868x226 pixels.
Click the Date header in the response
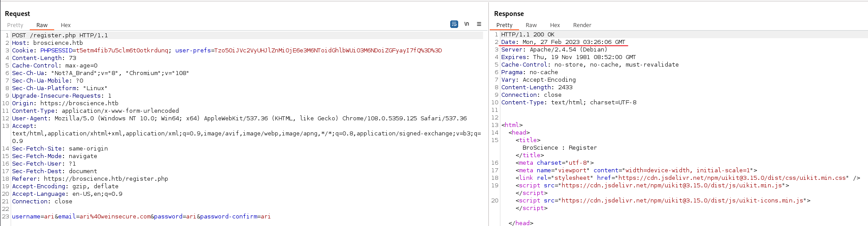(563, 42)
